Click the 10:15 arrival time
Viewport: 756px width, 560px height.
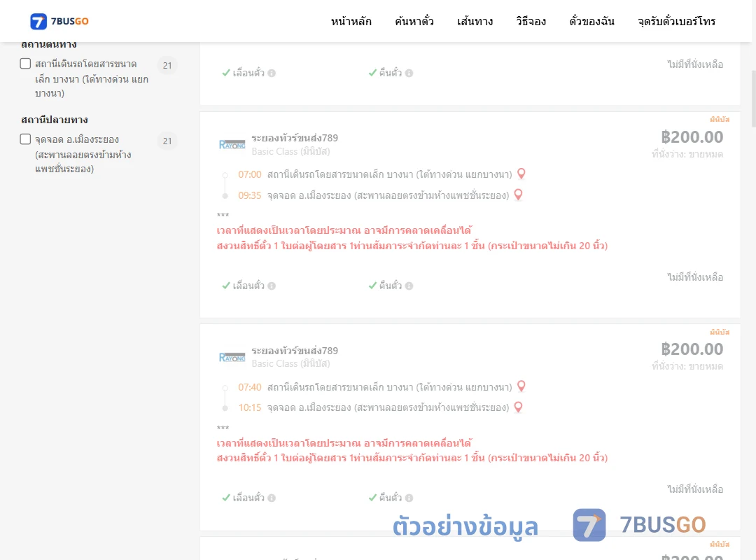(250, 407)
